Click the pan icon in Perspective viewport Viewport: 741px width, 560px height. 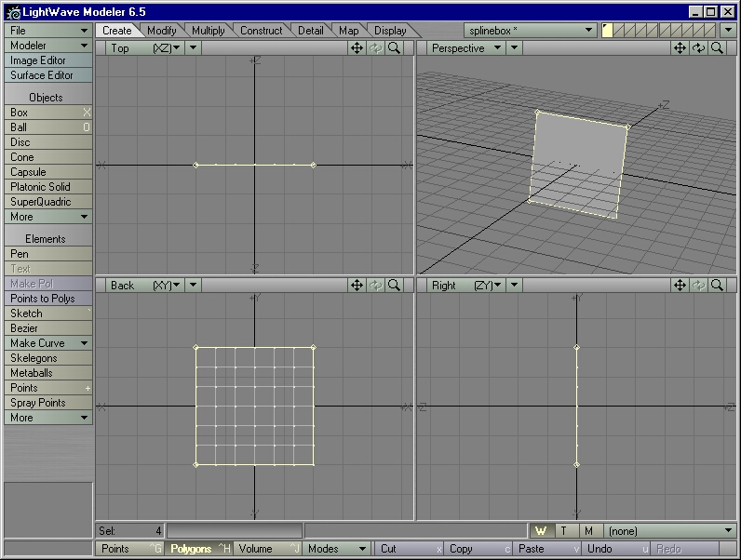(680, 48)
